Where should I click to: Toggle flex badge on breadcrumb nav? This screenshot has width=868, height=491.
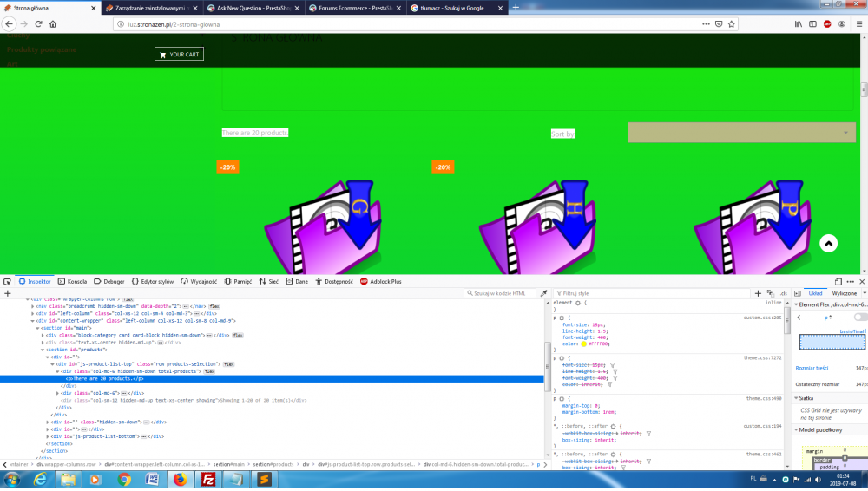tap(214, 306)
